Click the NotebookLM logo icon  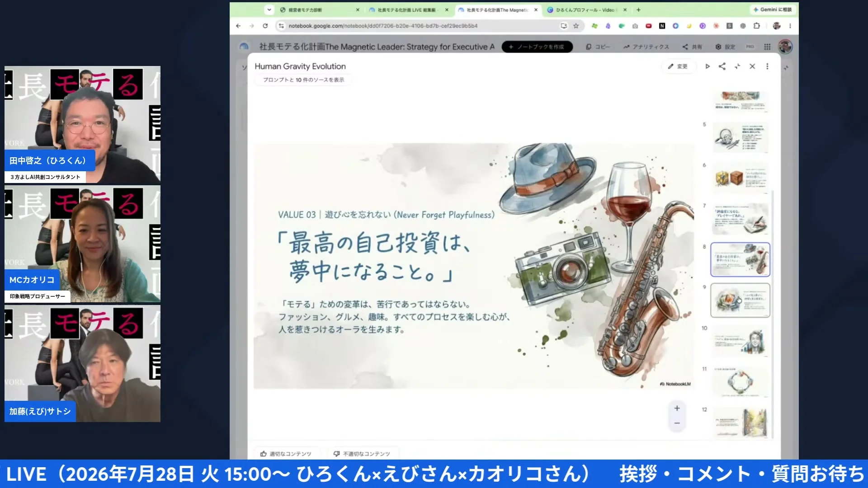coord(244,47)
